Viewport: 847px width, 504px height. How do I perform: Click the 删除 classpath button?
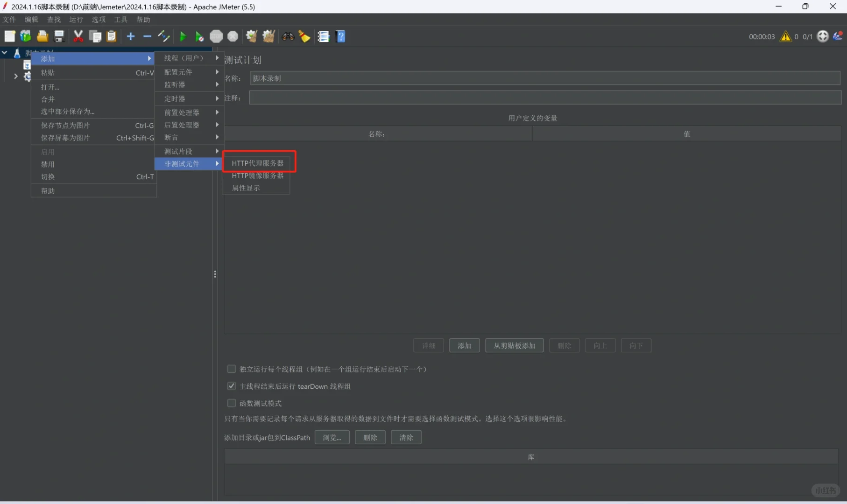click(x=370, y=437)
